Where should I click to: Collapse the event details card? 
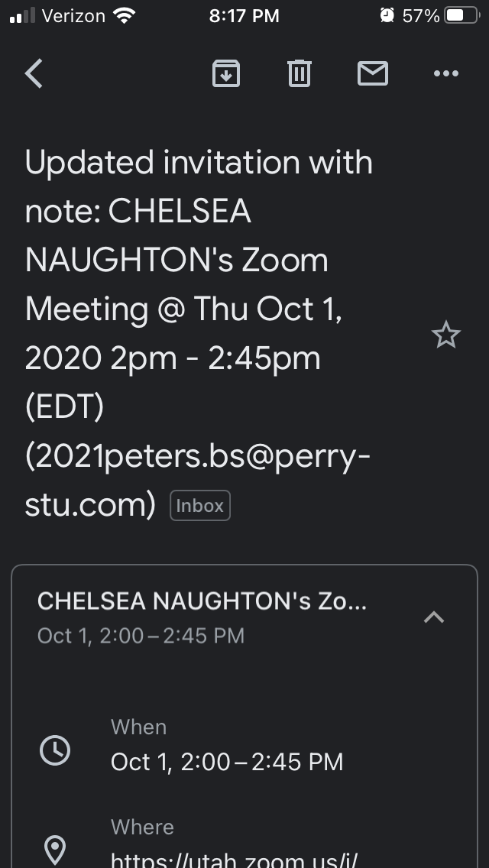(x=434, y=617)
